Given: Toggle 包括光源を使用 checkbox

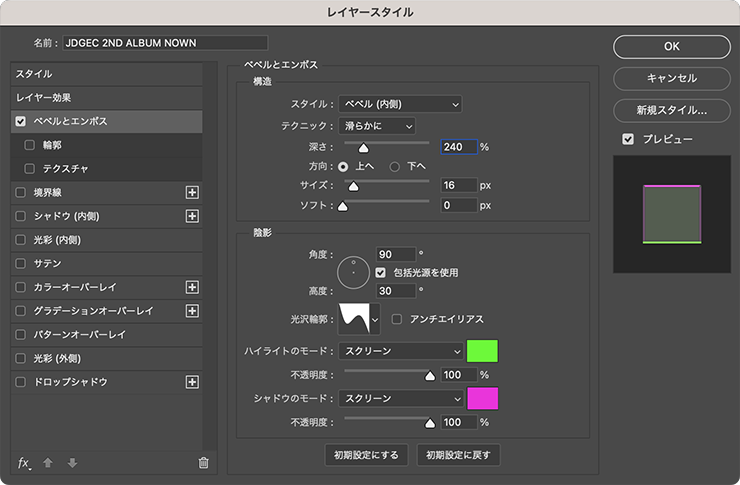Looking at the screenshot, I should (x=381, y=272).
